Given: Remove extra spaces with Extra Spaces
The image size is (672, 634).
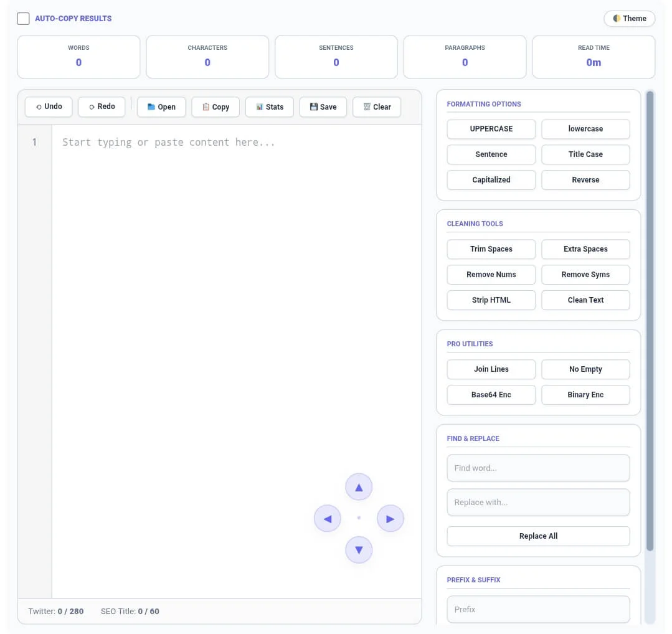Looking at the screenshot, I should tap(585, 249).
